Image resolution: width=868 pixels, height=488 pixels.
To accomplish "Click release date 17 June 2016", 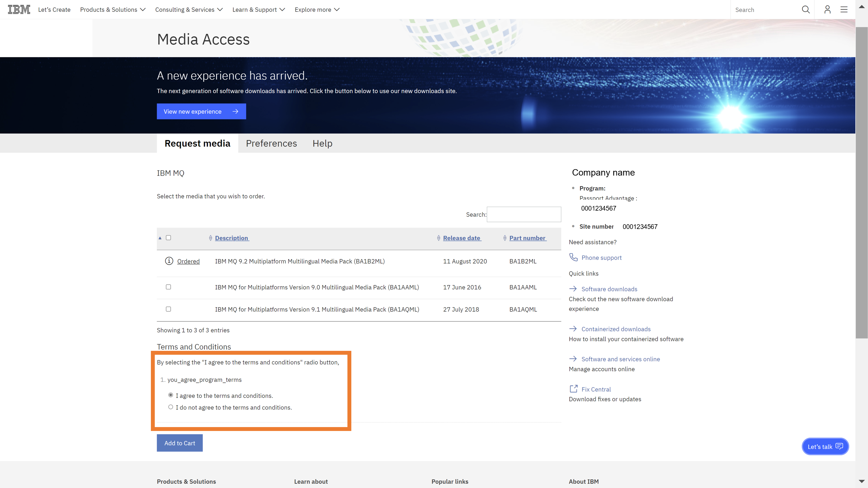I will (x=462, y=287).
